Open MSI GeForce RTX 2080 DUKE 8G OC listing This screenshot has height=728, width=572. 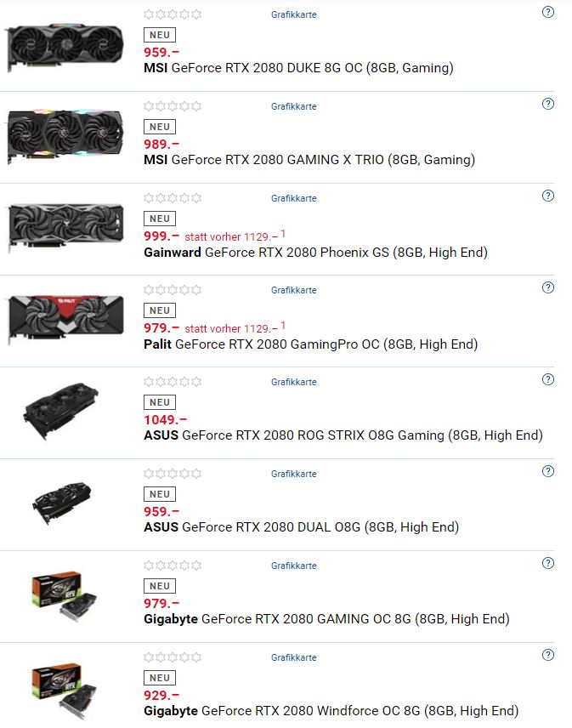pyautogui.click(x=298, y=68)
